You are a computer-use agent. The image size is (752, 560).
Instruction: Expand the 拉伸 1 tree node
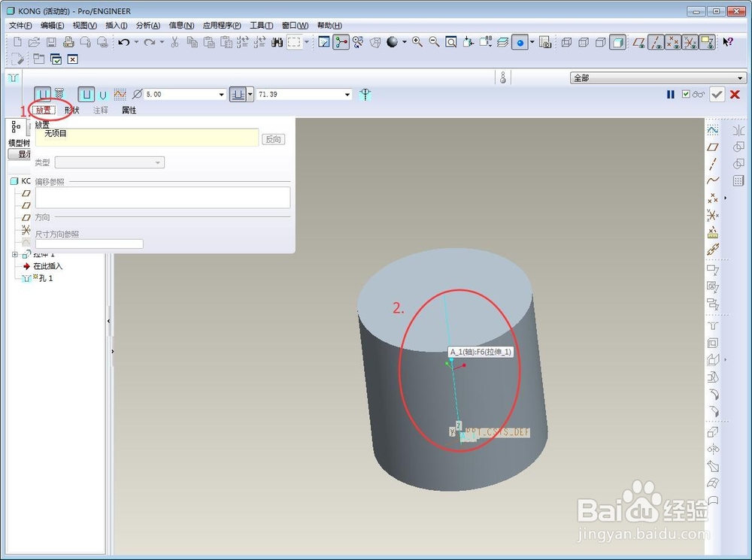point(15,255)
